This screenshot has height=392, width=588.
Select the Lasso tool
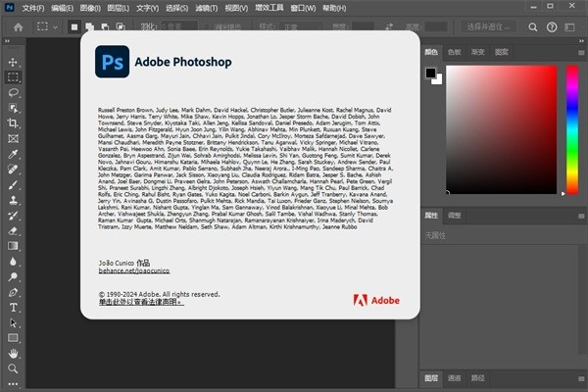pyautogui.click(x=13, y=93)
